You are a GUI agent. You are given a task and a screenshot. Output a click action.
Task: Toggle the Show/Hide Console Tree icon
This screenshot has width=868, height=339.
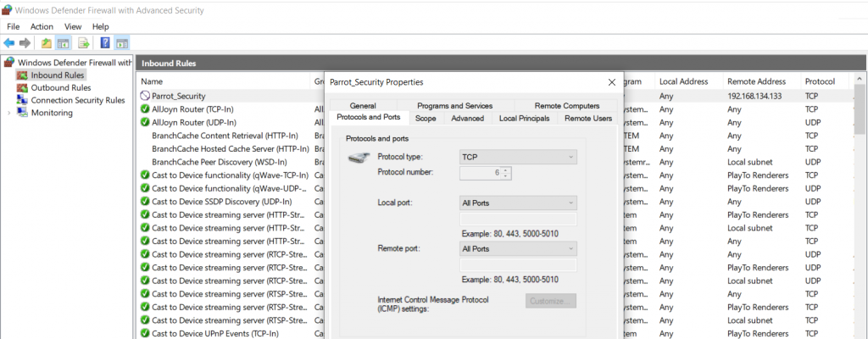point(63,43)
